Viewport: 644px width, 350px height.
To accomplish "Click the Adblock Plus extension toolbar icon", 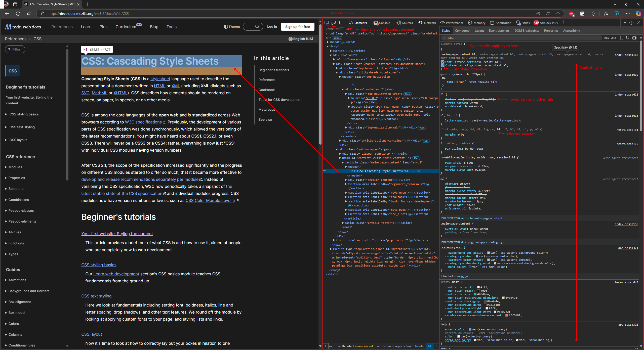I will coord(571,14).
